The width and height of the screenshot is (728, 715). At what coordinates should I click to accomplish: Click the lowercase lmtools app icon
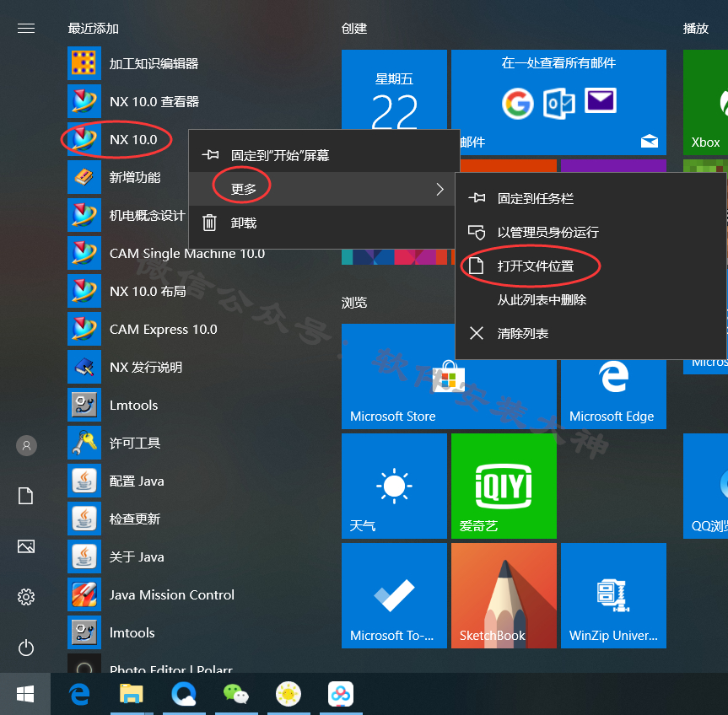point(84,633)
